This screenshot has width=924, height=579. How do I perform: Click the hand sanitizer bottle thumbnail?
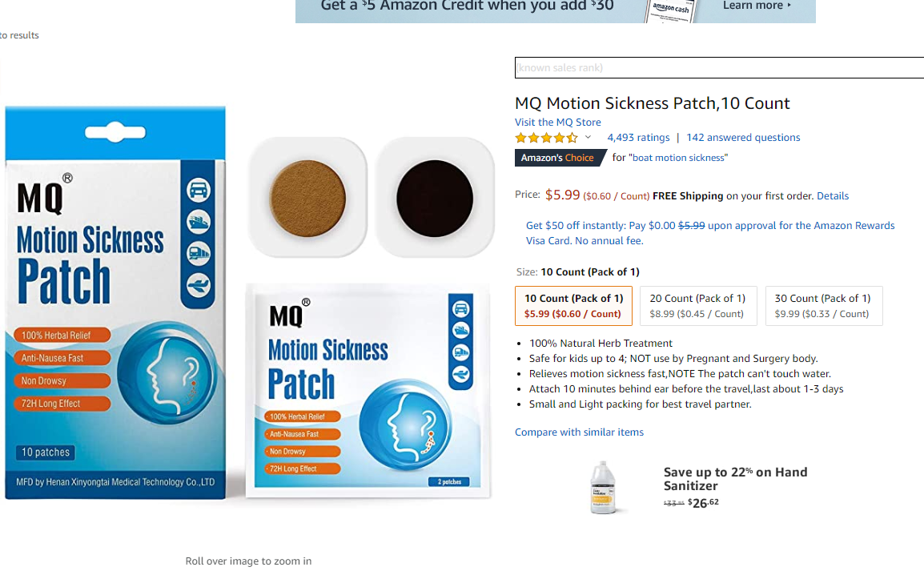coord(603,488)
